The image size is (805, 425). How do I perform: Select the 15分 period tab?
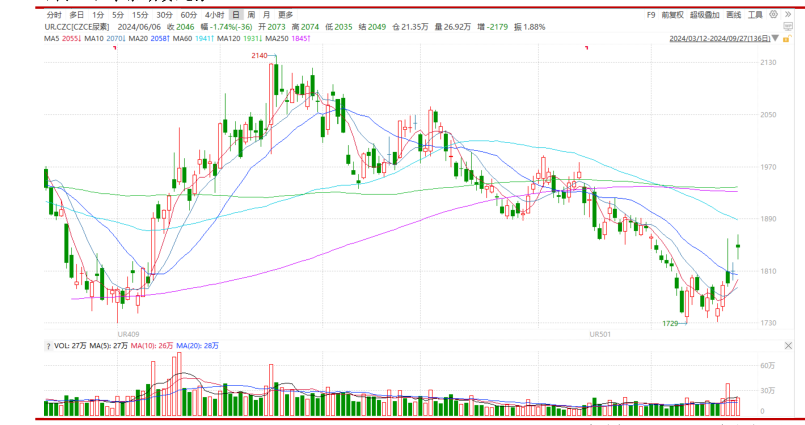pos(140,15)
